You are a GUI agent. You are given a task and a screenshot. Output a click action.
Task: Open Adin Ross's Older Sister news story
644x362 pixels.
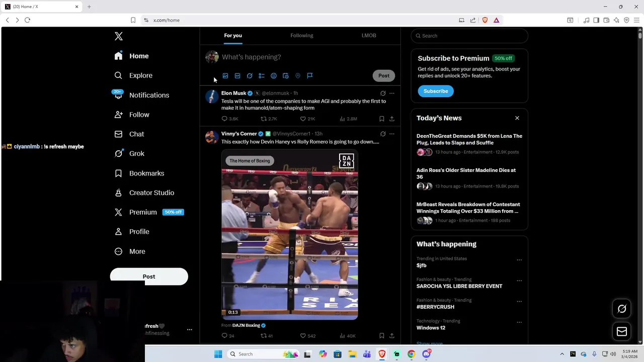[469, 178]
